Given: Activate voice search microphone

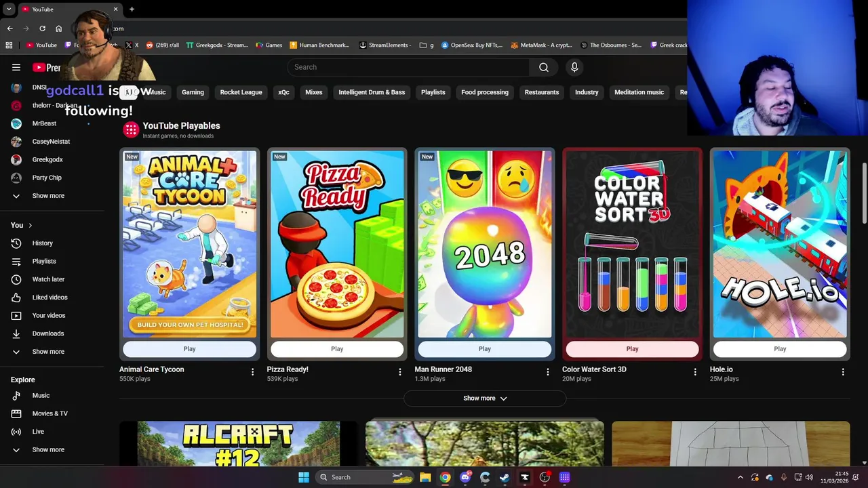Looking at the screenshot, I should [574, 67].
